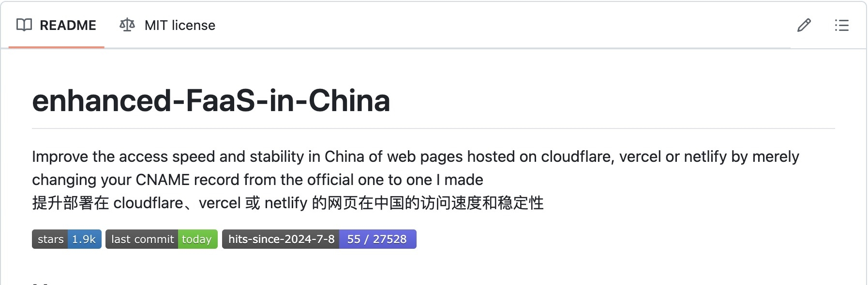
Task: Click the gray "stars" badge label
Action: coord(50,239)
